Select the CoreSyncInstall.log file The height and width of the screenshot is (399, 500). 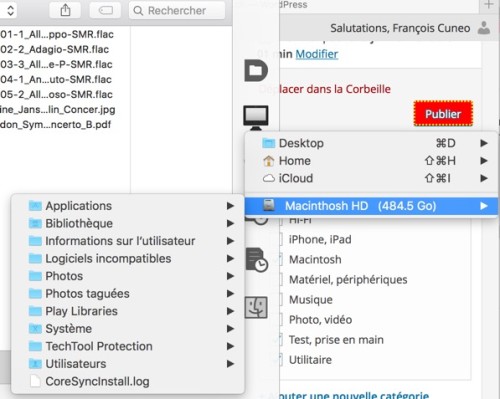[x=128, y=381]
